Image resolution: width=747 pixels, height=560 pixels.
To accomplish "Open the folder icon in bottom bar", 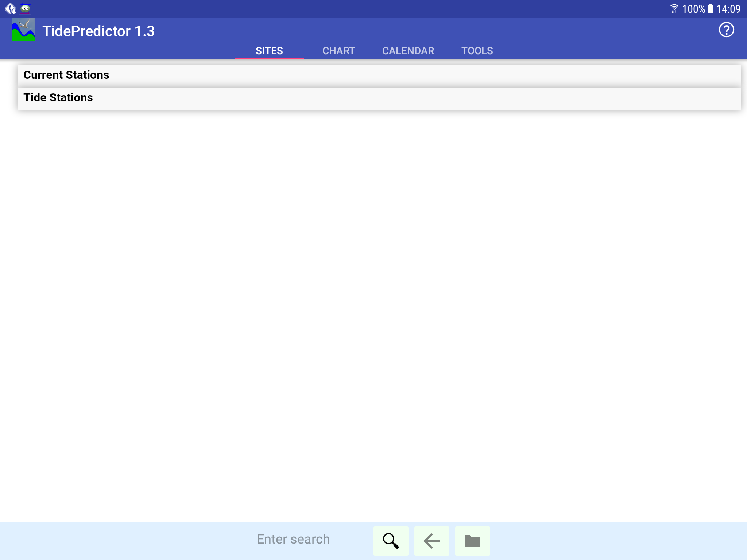I will pos(472,541).
